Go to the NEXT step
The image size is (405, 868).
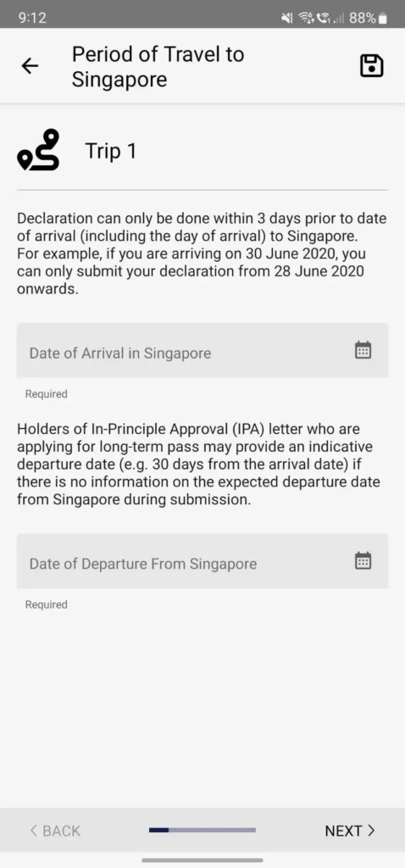tap(350, 831)
